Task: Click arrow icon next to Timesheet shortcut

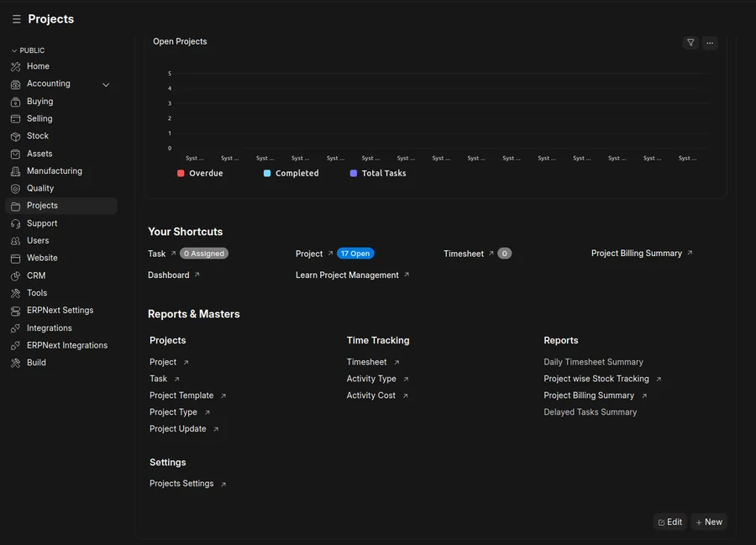Action: click(491, 253)
